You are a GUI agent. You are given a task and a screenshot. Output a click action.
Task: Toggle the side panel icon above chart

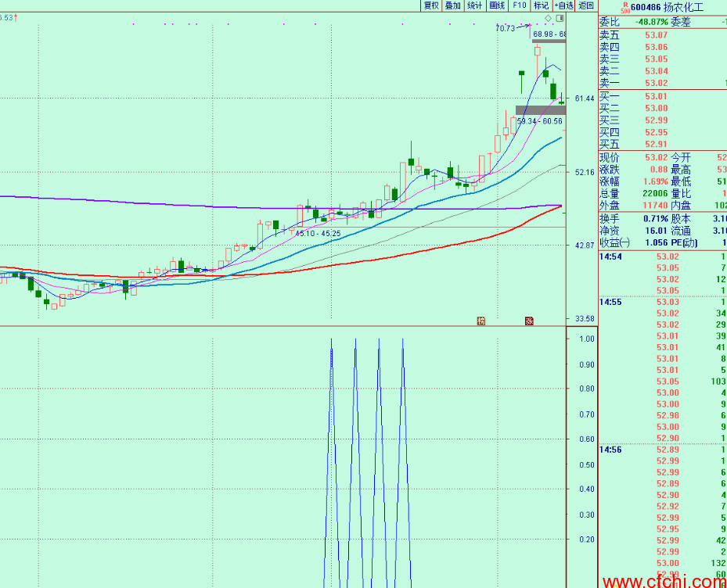click(560, 19)
